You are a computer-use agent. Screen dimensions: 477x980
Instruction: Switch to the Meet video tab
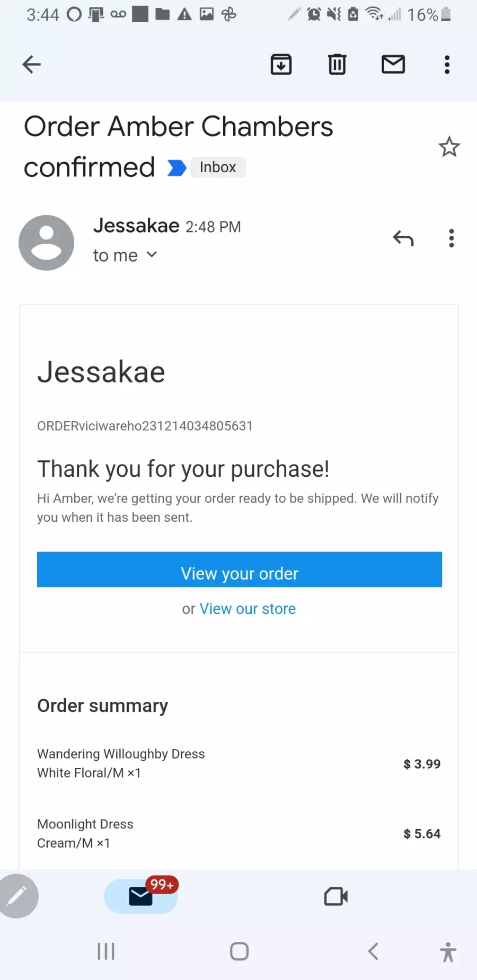click(336, 896)
